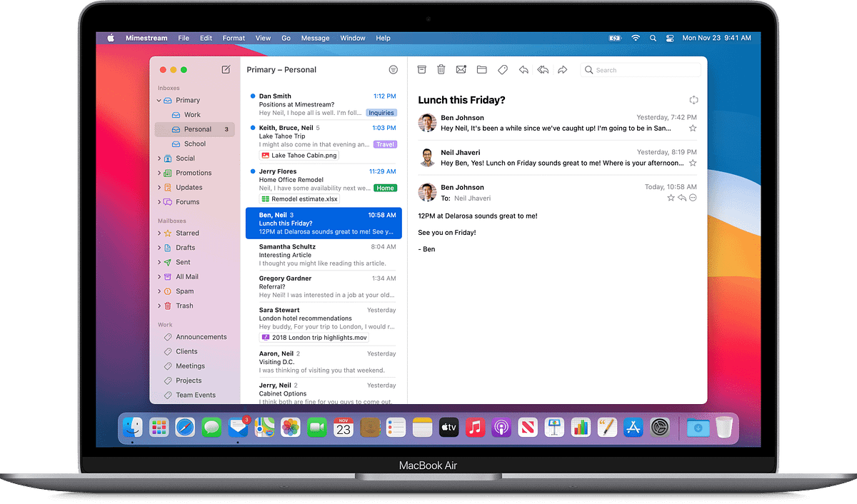
Task: Star Neil Jhaveri's message from yesterday
Action: pyautogui.click(x=693, y=162)
